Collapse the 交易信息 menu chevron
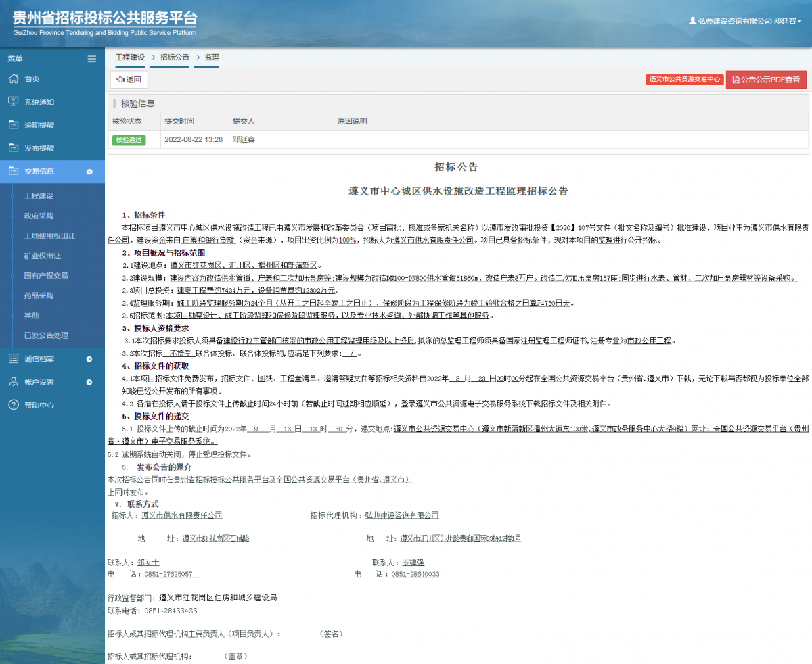812x664 pixels. tap(89, 172)
